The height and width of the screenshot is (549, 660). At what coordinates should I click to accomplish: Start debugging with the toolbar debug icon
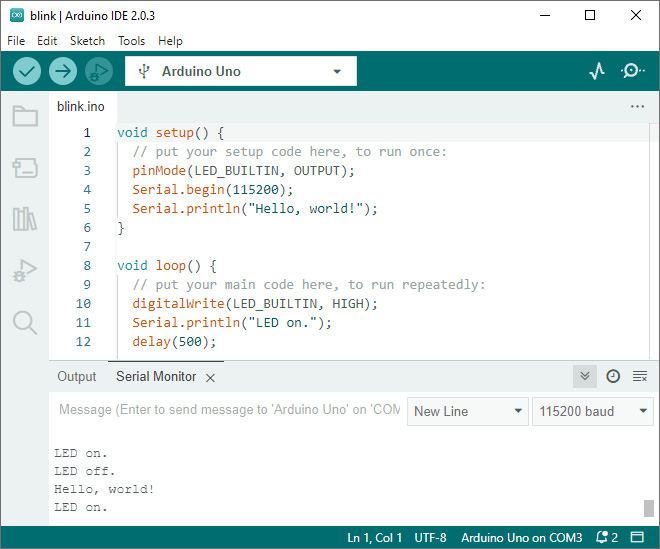click(99, 71)
